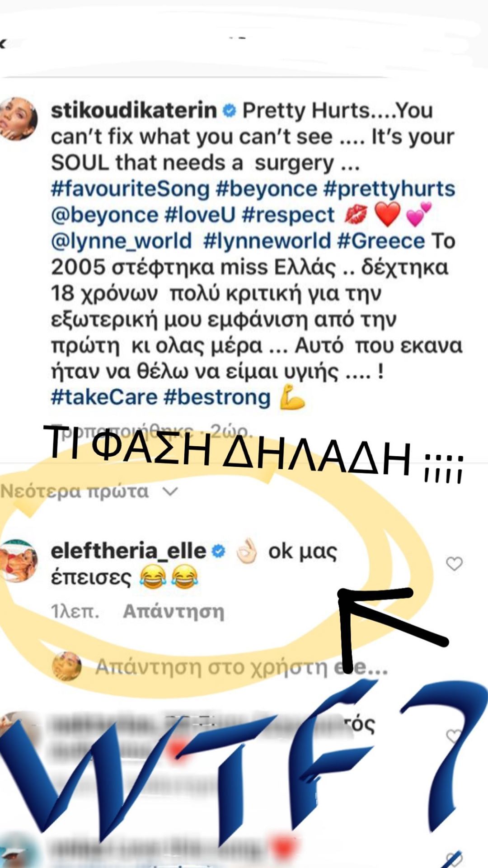Tap the verified badge next to stikoudikaterin

coord(230,111)
